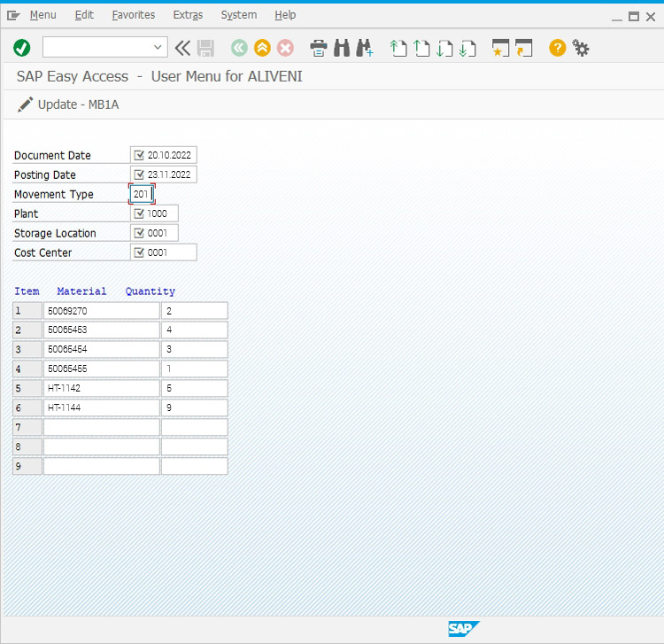Click quantity cell for item 6
664x644 pixels.
pos(195,407)
